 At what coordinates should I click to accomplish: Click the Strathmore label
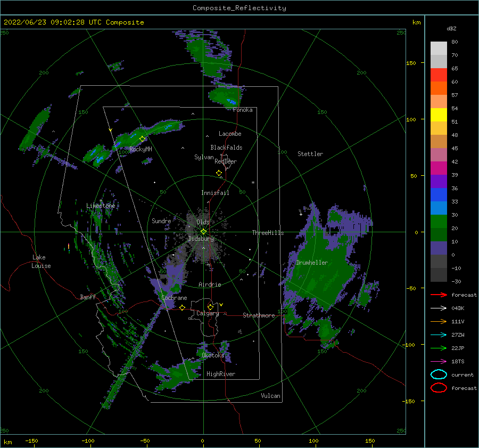click(x=259, y=315)
